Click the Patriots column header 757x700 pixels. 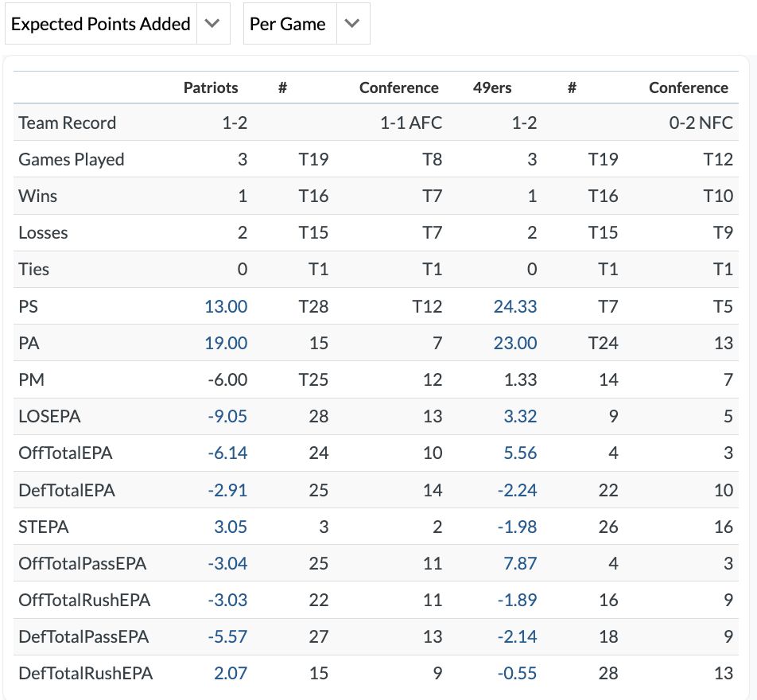click(211, 87)
